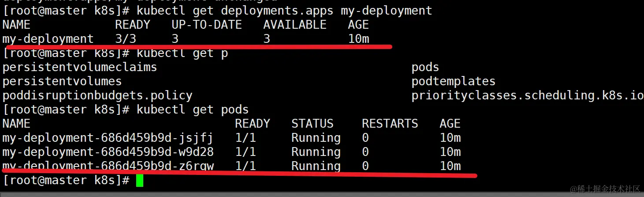Click the deployment's AGE value '10m'
The image size is (644, 197).
pos(358,39)
